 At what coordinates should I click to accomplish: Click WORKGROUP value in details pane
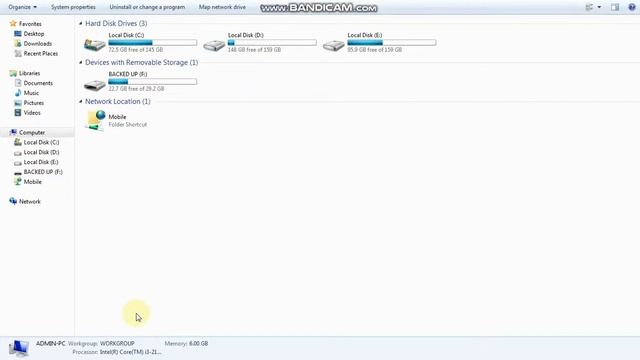[x=117, y=343]
